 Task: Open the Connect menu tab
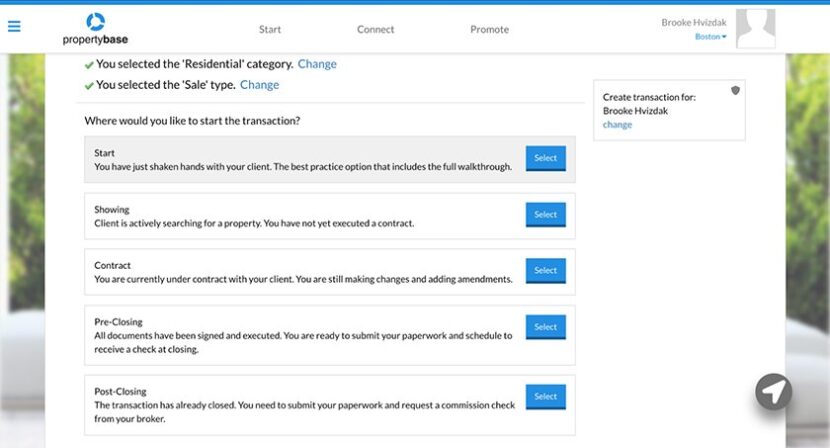point(375,29)
